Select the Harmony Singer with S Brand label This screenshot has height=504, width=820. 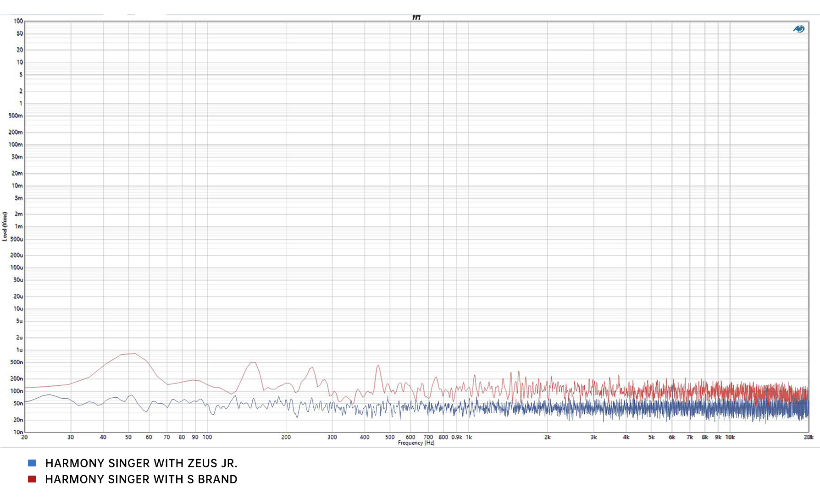[141, 479]
